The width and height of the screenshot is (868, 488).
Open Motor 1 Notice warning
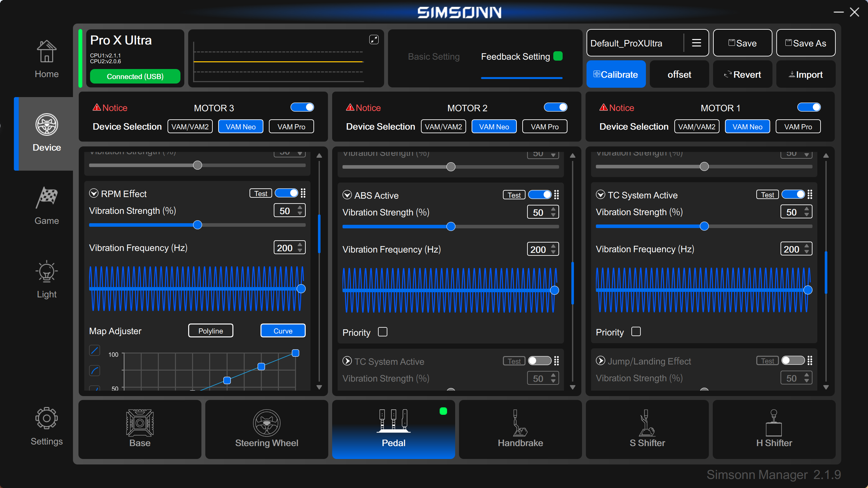tap(617, 108)
